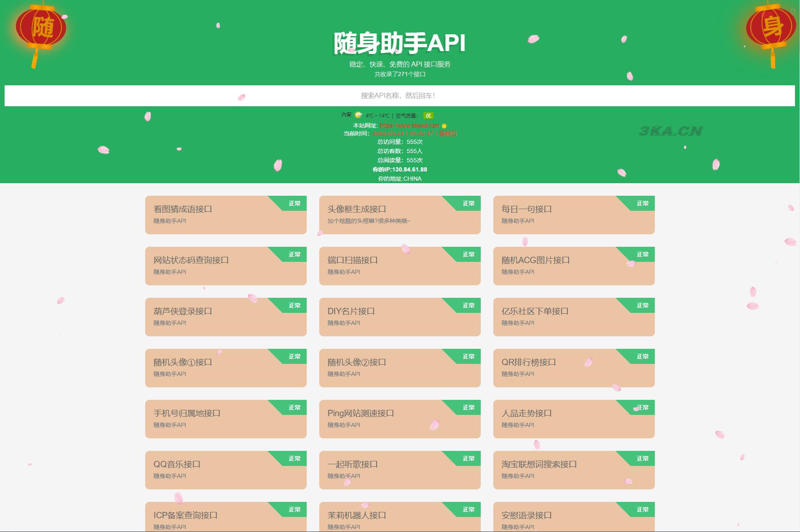Open the QR排行榜接口 card
This screenshot has width=800, height=532.
[x=574, y=368]
